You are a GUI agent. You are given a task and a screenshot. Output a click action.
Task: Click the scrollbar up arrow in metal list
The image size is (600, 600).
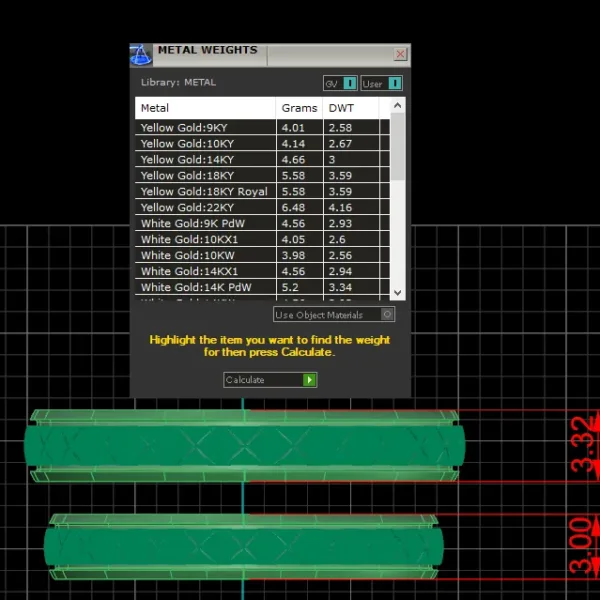(x=398, y=105)
